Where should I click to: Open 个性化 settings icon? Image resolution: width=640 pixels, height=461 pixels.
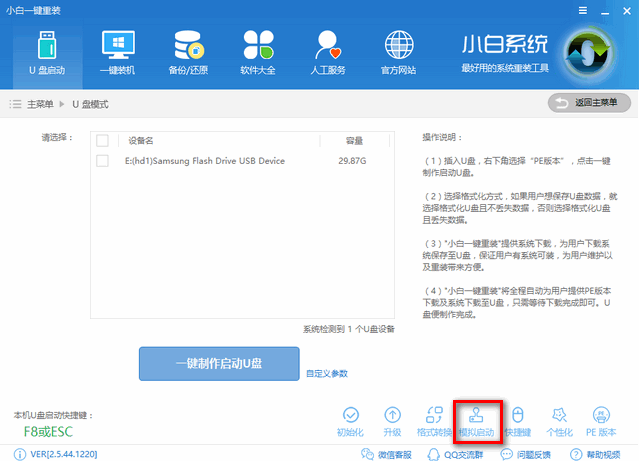pos(559,422)
